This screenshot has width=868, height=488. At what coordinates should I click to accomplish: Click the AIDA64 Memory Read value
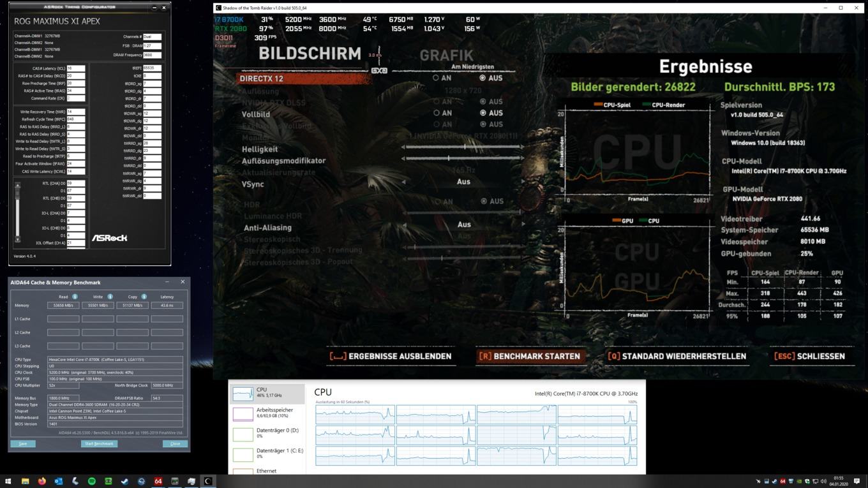click(63, 306)
